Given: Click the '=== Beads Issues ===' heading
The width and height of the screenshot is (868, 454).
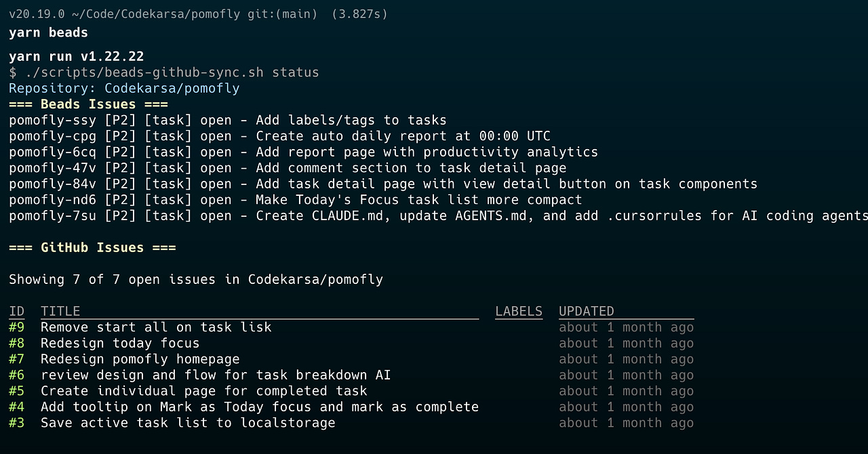Looking at the screenshot, I should coord(88,104).
